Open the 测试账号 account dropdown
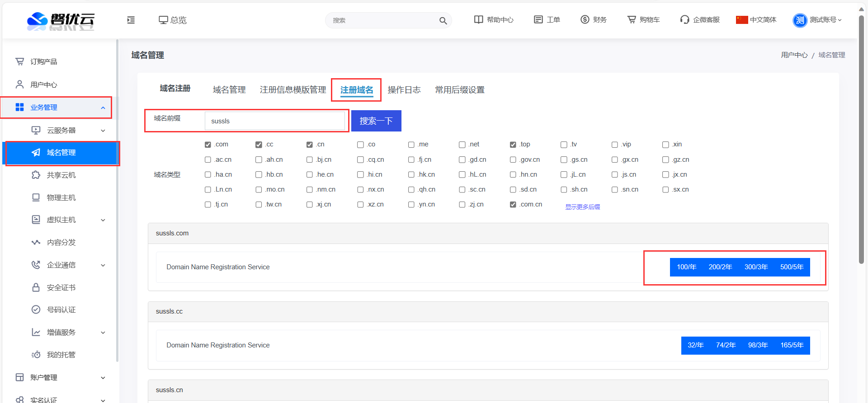The width and height of the screenshot is (868, 403). click(x=817, y=20)
